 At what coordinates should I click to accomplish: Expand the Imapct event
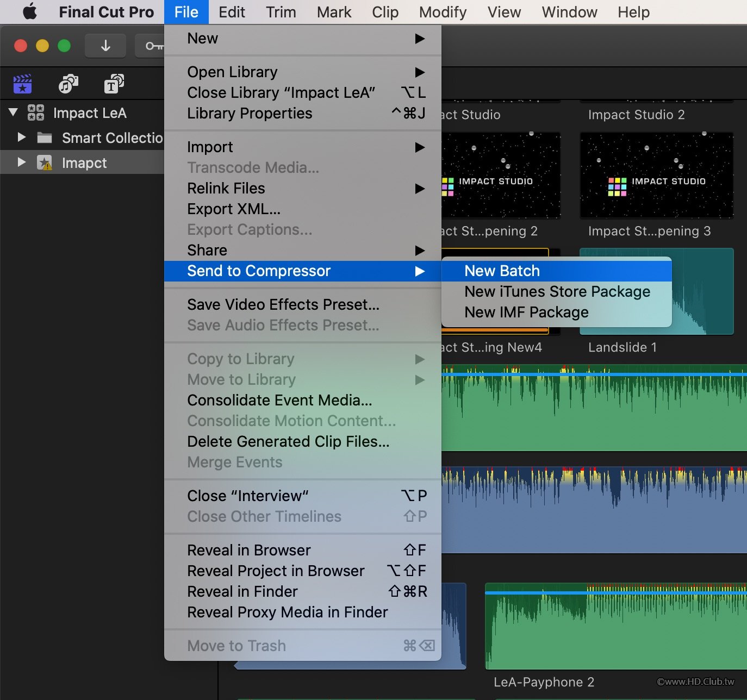click(x=22, y=162)
